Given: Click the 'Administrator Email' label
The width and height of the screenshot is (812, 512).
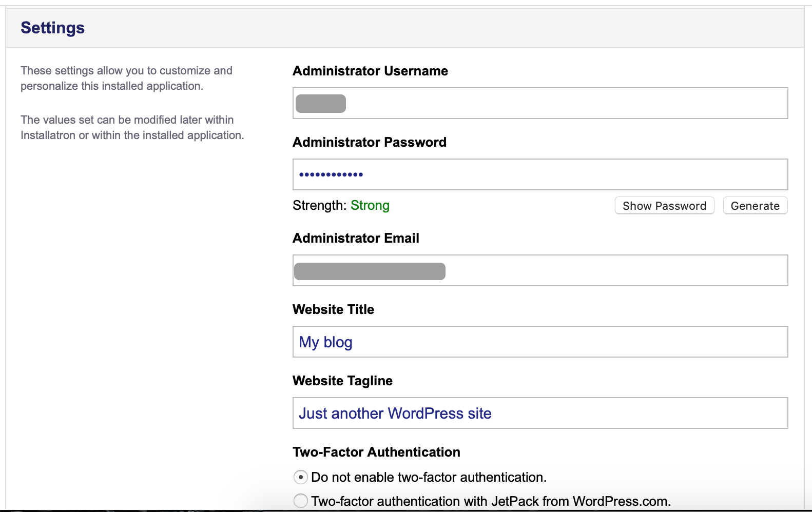Looking at the screenshot, I should [x=356, y=238].
